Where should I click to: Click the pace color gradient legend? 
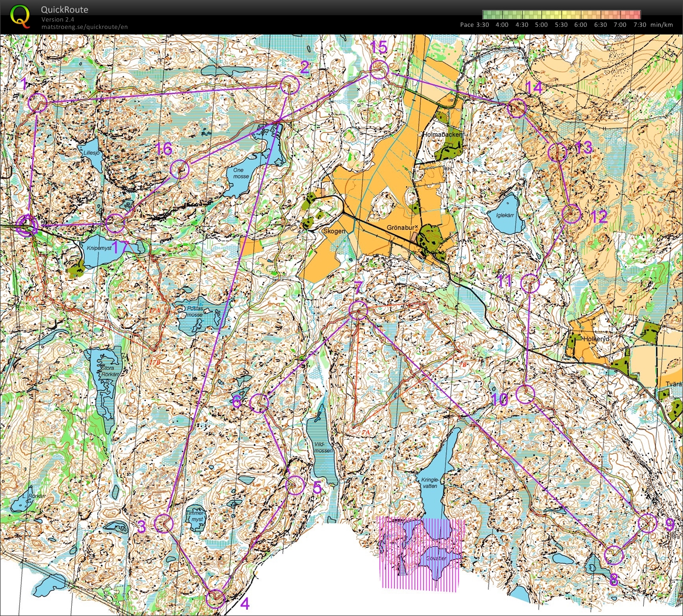(561, 15)
